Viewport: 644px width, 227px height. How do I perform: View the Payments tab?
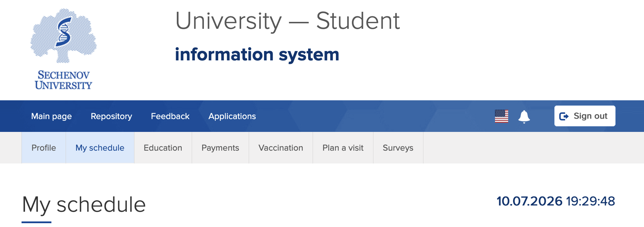click(x=220, y=148)
